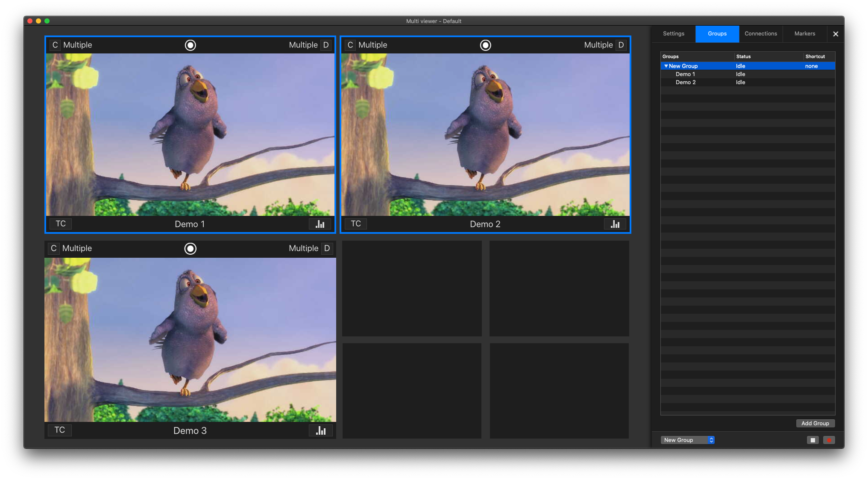868x480 pixels.
Task: Open audio meters icon in Demo 3 viewer
Action: (x=321, y=430)
